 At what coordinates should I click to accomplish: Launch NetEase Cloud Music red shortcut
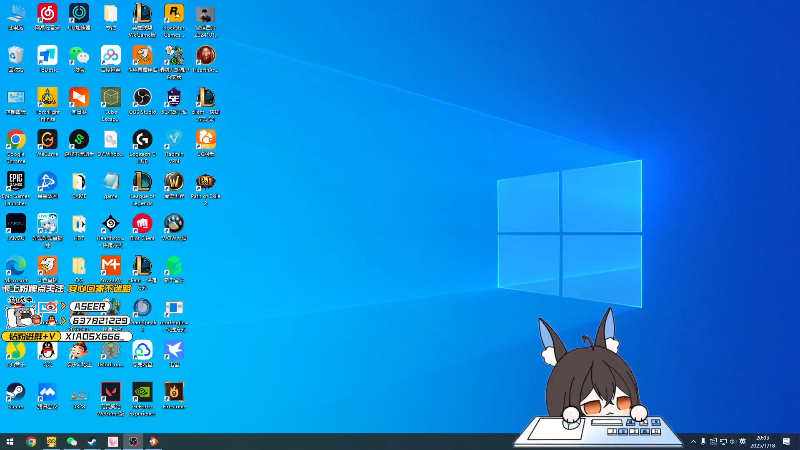(47, 16)
